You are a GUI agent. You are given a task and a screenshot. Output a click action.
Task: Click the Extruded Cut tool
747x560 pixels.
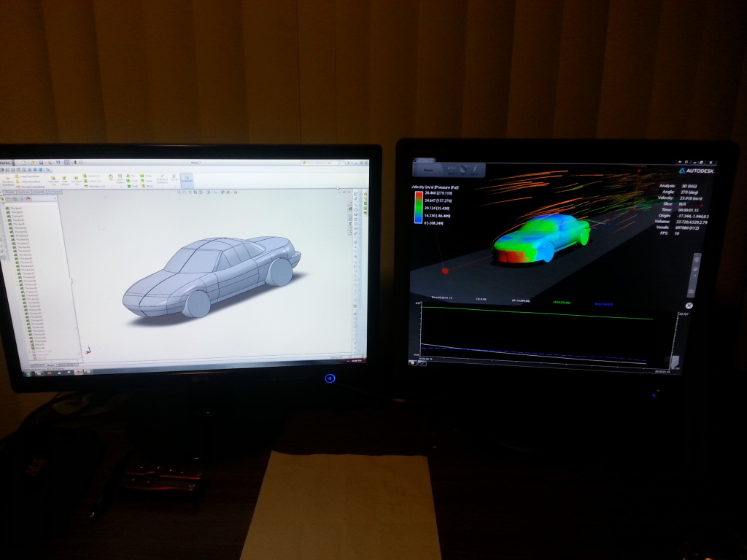pos(53,179)
